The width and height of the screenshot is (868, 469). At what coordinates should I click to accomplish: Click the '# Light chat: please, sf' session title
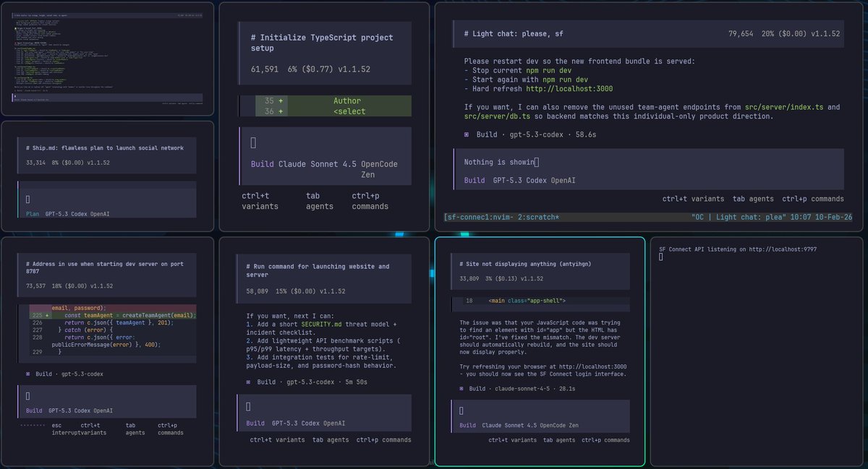[514, 34]
